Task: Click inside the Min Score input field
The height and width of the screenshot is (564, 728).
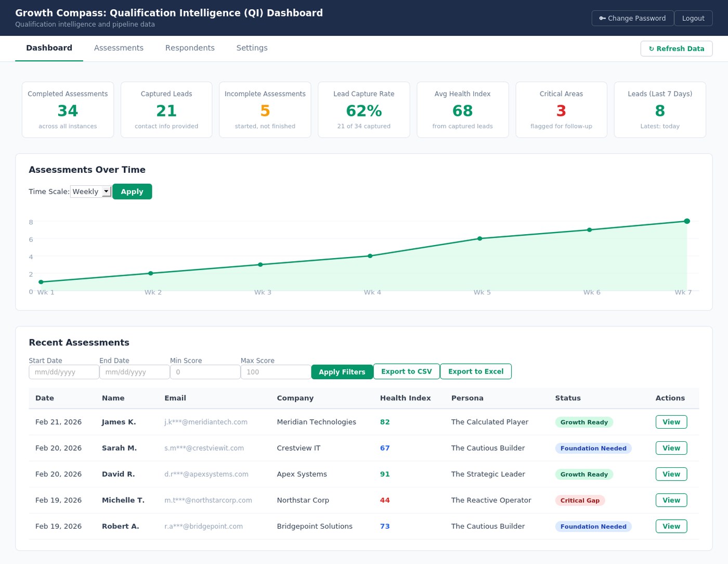Action: (x=205, y=371)
